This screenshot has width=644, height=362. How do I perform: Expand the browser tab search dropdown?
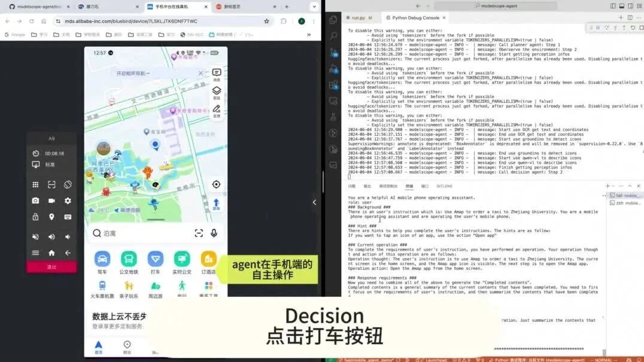coord(314,7)
